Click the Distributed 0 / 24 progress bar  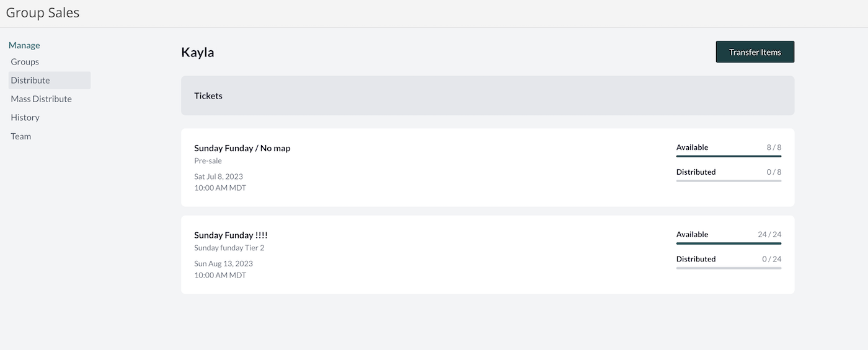click(728, 268)
